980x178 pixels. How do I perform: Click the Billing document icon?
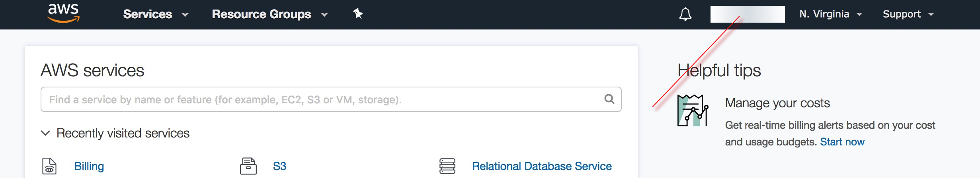(49, 166)
